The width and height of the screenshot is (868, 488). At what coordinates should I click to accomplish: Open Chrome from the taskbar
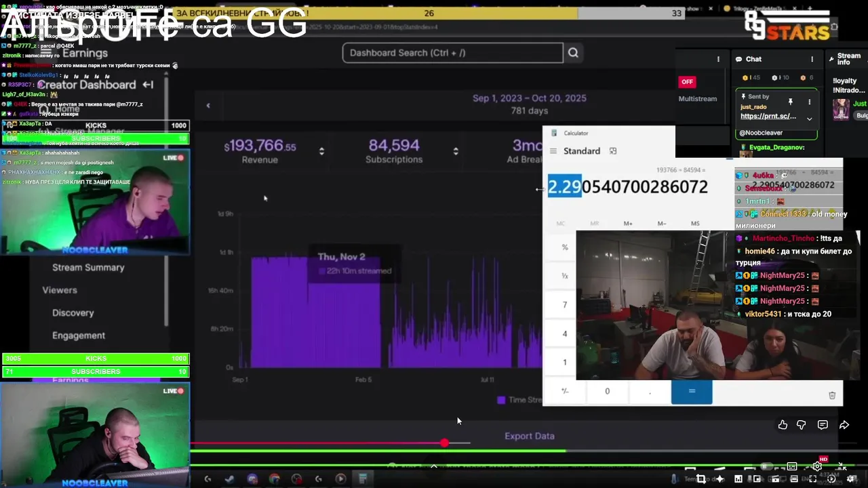pos(274,479)
